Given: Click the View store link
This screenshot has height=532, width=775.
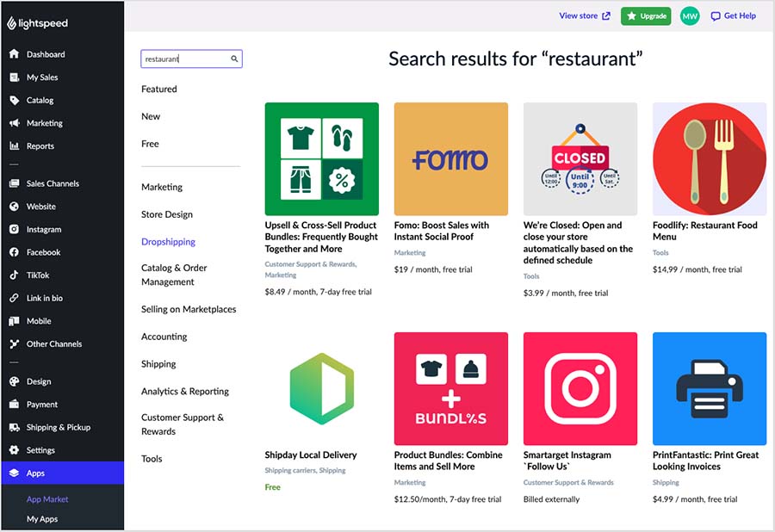Looking at the screenshot, I should [578, 15].
